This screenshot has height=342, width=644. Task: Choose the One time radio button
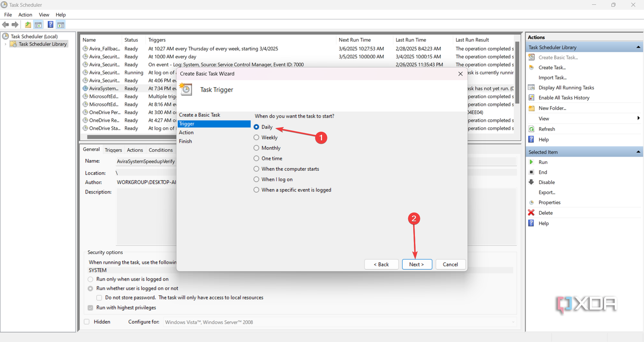pos(256,158)
